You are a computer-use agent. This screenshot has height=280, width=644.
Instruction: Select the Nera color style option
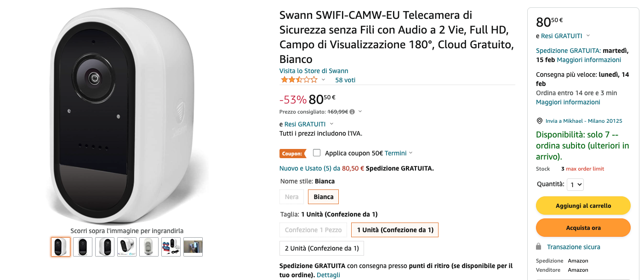tap(292, 197)
